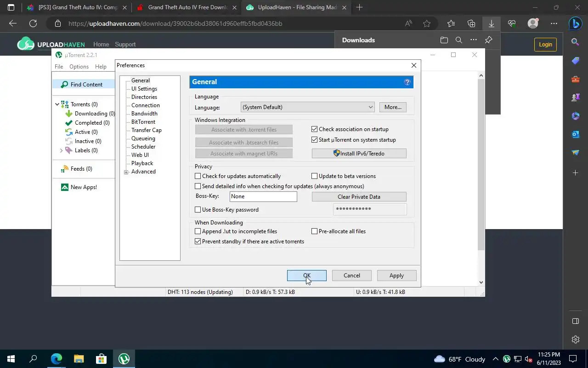Click the search icon in Downloads panel
Screen dimensions: 588x368
pyautogui.click(x=458, y=40)
